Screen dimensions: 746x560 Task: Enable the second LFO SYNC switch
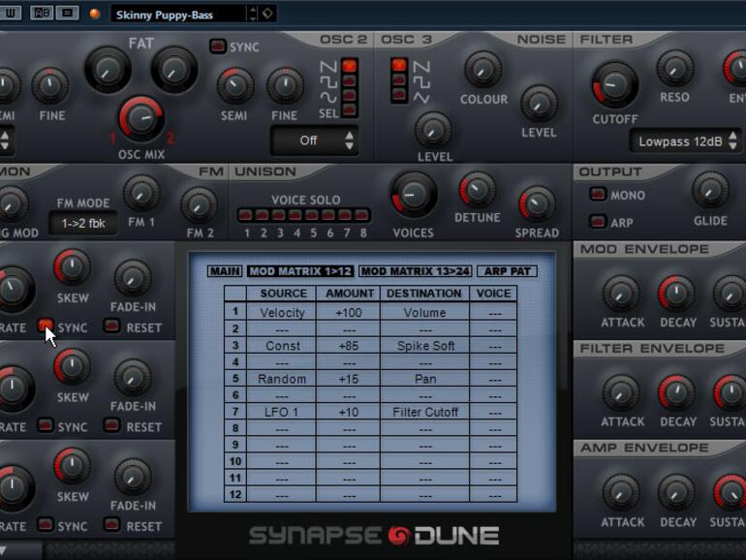click(x=46, y=425)
